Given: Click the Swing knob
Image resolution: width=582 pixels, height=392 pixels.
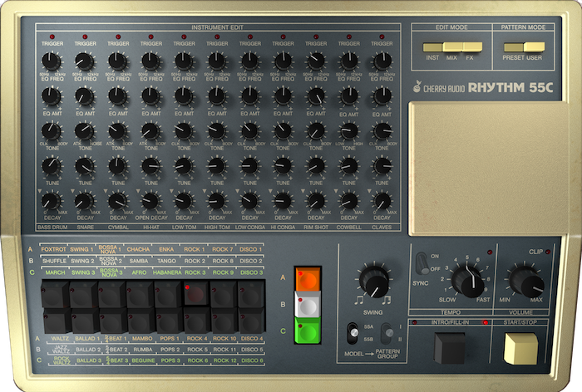Looking at the screenshot, I should 372,282.
